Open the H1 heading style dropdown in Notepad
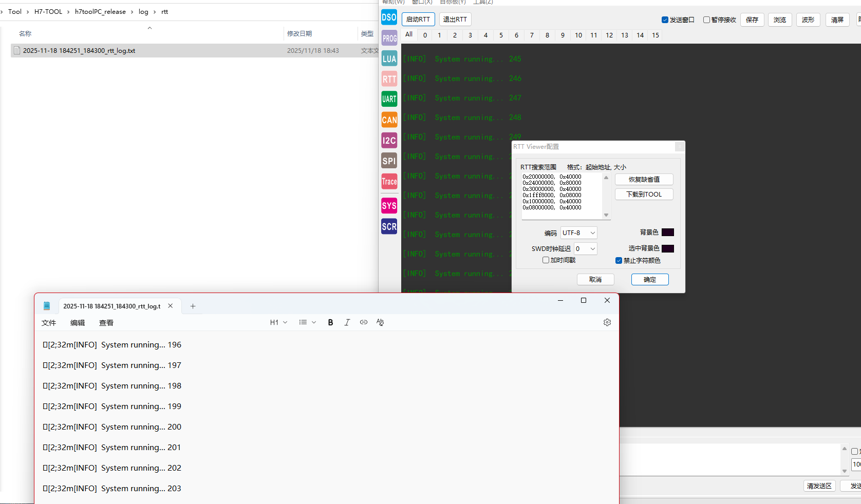861x504 pixels. click(x=278, y=322)
